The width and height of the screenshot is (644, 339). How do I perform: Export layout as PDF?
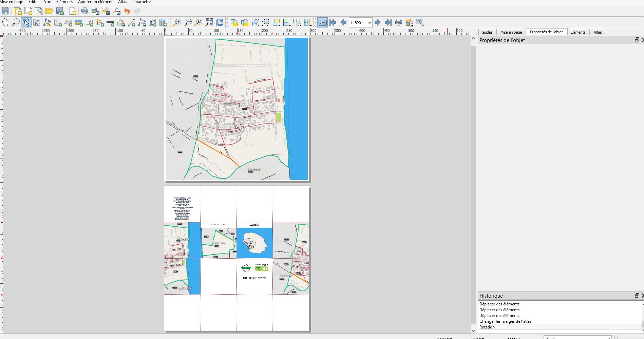pyautogui.click(x=116, y=11)
